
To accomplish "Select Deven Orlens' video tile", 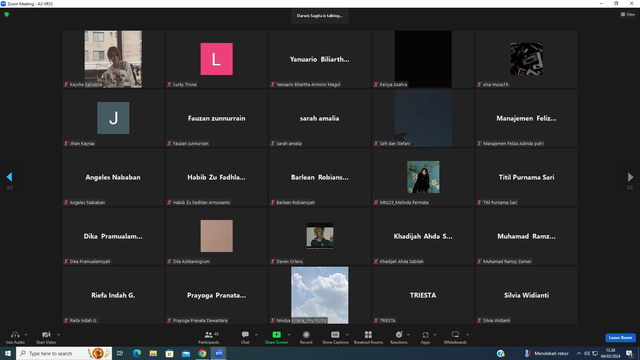I will pyautogui.click(x=320, y=236).
